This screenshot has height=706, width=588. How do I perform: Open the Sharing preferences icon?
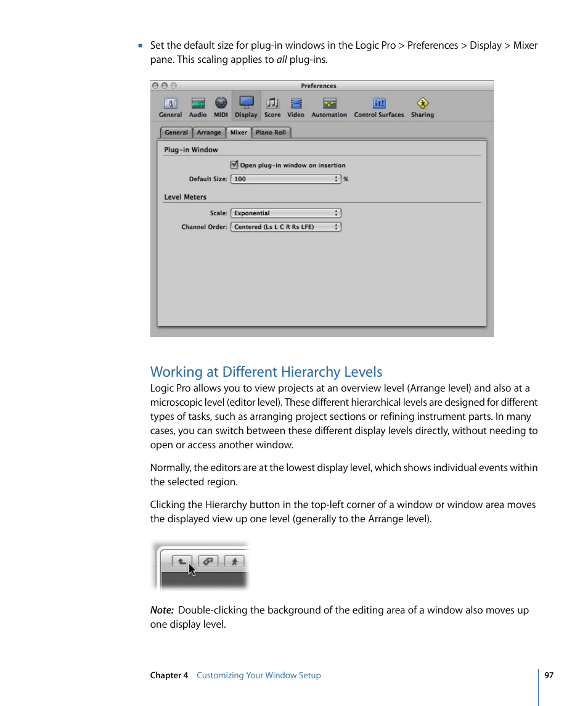(x=422, y=107)
